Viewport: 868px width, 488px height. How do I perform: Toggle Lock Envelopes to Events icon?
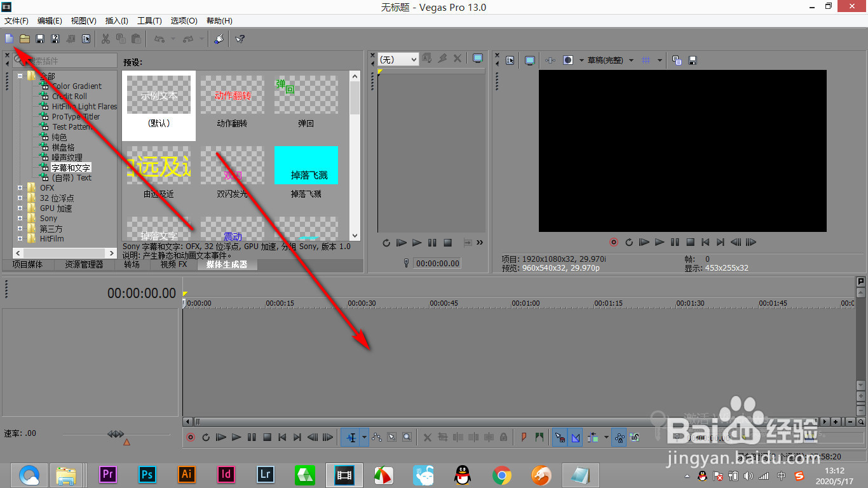click(619, 437)
